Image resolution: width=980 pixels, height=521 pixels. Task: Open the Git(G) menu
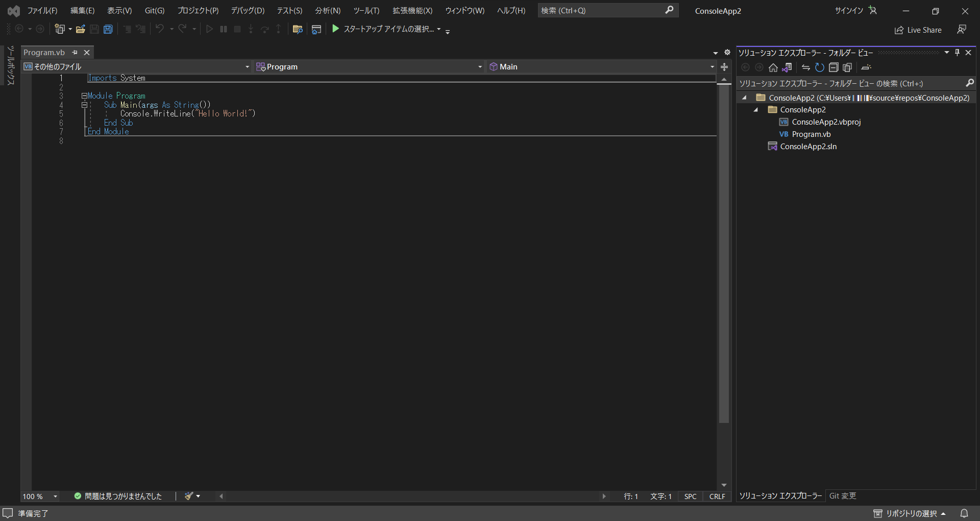(154, 10)
